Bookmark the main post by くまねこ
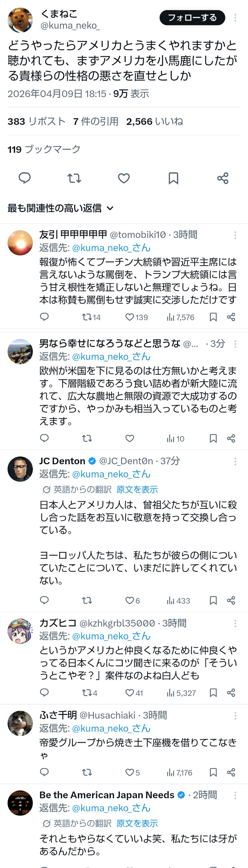The height and width of the screenshot is (868, 248). (173, 178)
